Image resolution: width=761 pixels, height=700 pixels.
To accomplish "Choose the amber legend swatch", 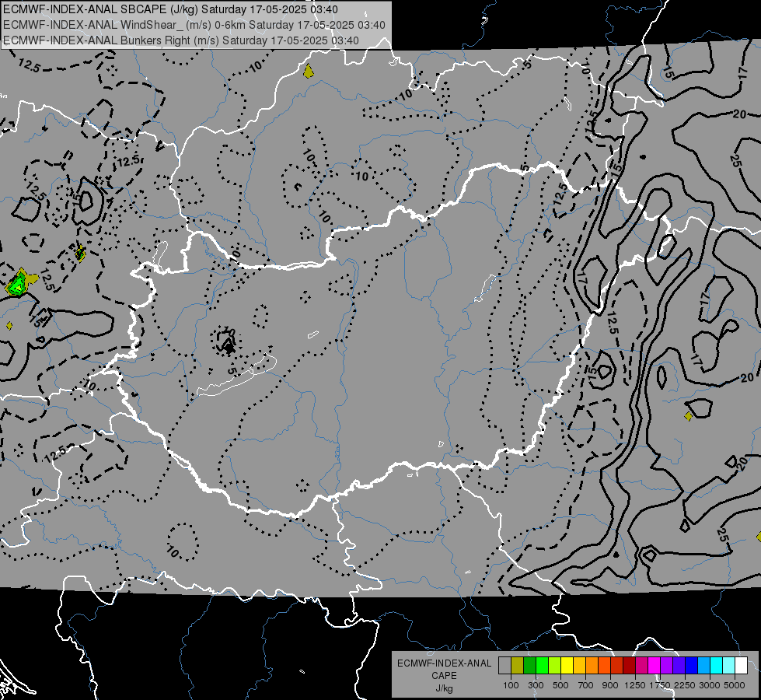I will point(579,665).
